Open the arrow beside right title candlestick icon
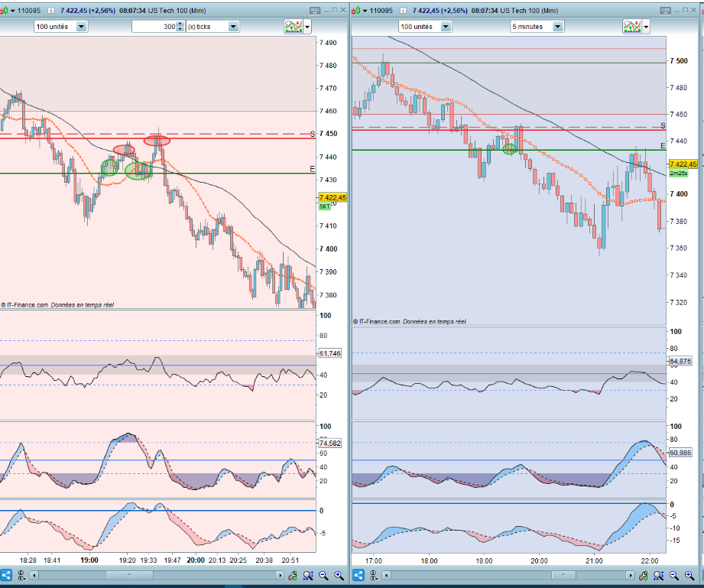704x588 pixels. point(365,11)
